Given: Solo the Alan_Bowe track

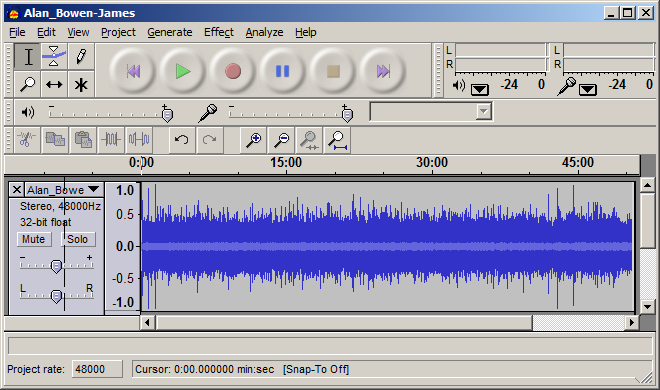Looking at the screenshot, I should click(78, 239).
